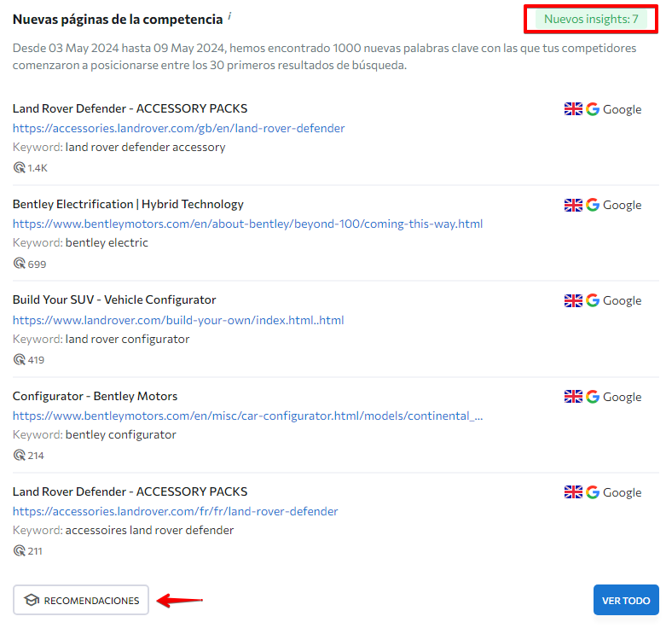
Task: Open the bentleymotors.com car-configurator link
Action: tap(247, 416)
